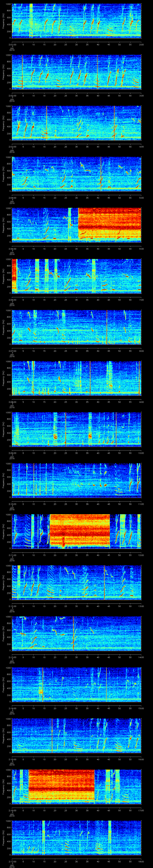Click the "5:00" end-of-axis time label

pyautogui.click(x=141, y=197)
